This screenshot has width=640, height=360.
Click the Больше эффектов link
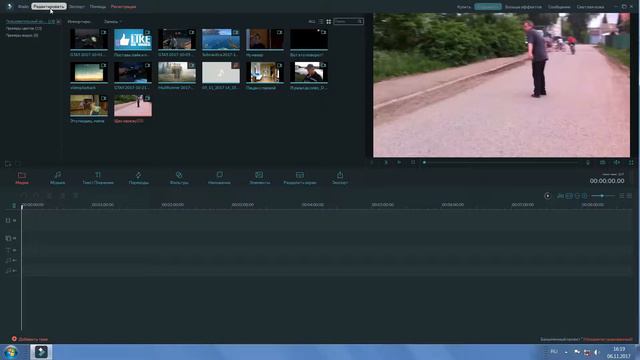coord(523,7)
